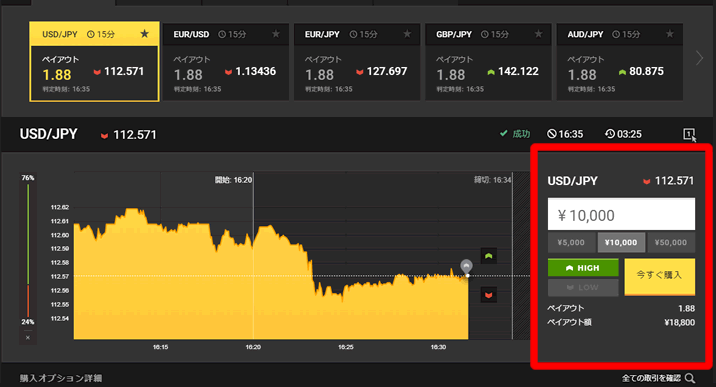716x387 pixels.
Task: Choose the ¥5,000 preset amount
Action: pyautogui.click(x=571, y=242)
